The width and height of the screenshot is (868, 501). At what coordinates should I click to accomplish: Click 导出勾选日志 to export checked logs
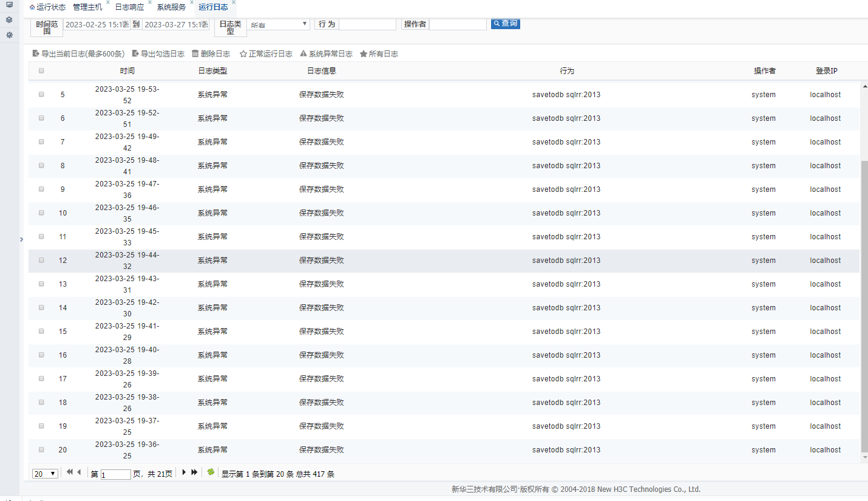(158, 54)
